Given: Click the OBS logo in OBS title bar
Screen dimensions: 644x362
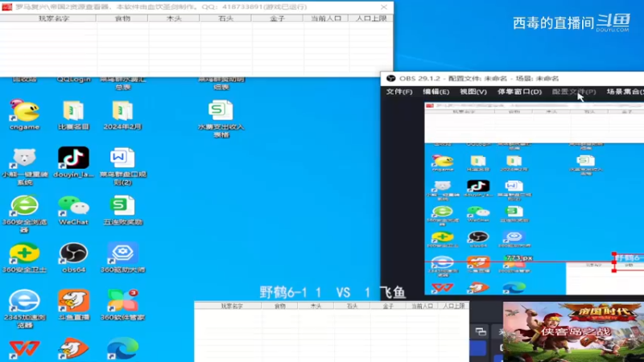Looking at the screenshot, I should click(390, 78).
